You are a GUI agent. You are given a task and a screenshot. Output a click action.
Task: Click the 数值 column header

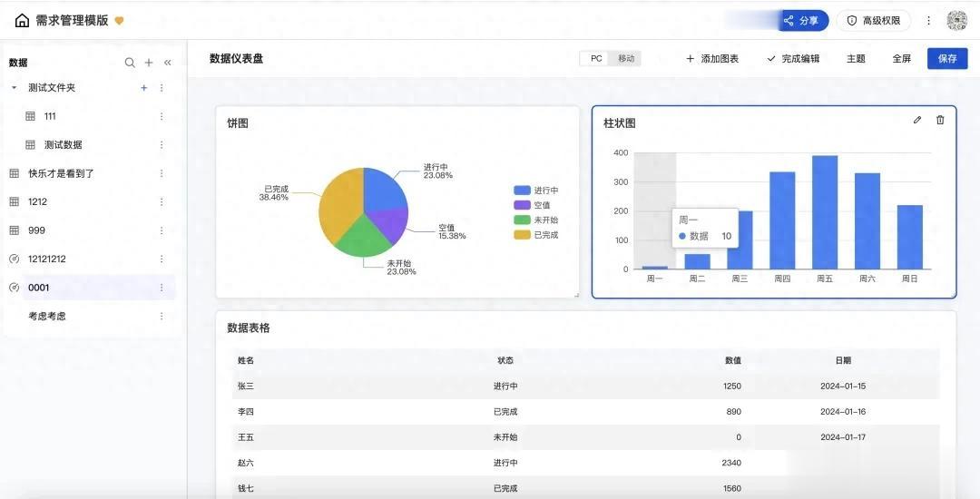pyautogui.click(x=732, y=360)
